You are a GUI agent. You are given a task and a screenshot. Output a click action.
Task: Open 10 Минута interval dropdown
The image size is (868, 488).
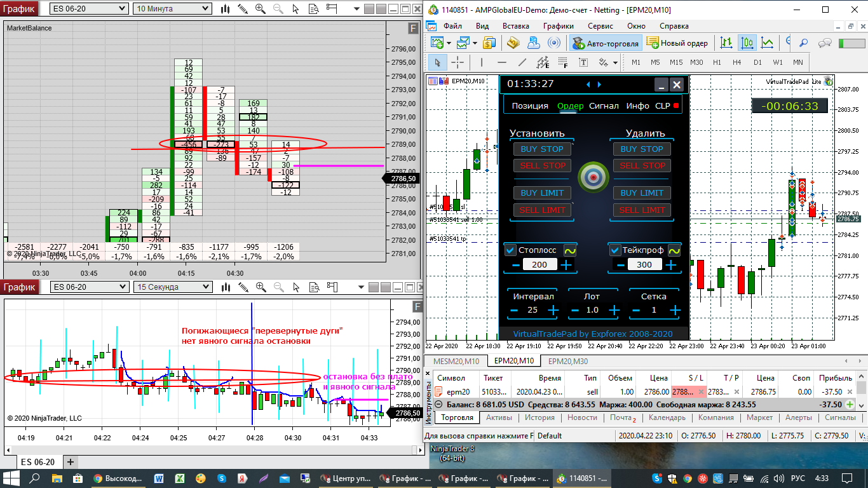(x=172, y=8)
